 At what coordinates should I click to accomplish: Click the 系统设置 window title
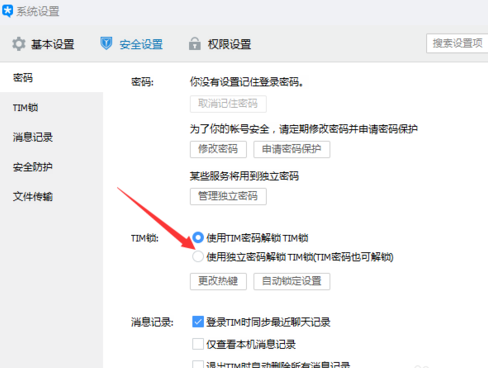click(x=38, y=11)
